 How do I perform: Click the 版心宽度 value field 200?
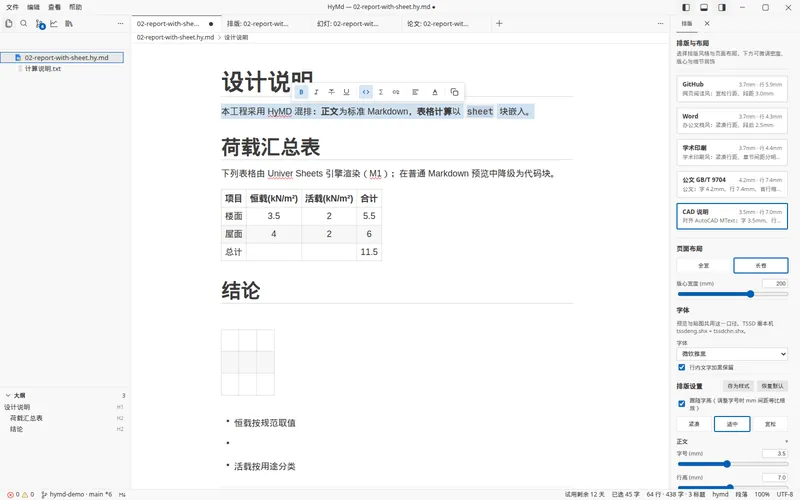pos(775,283)
